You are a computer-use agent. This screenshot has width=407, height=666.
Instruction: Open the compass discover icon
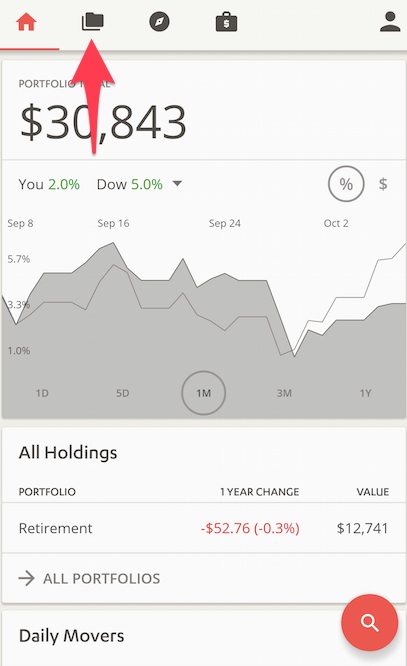(159, 22)
